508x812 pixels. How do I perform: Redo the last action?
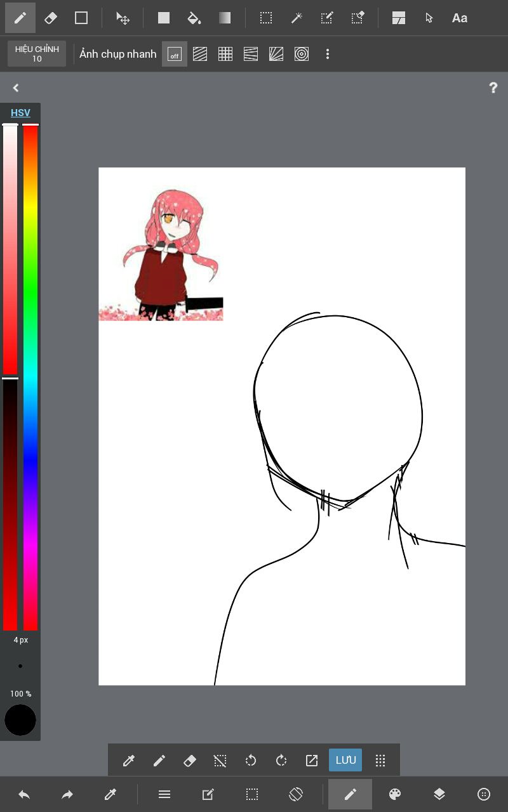click(67, 794)
